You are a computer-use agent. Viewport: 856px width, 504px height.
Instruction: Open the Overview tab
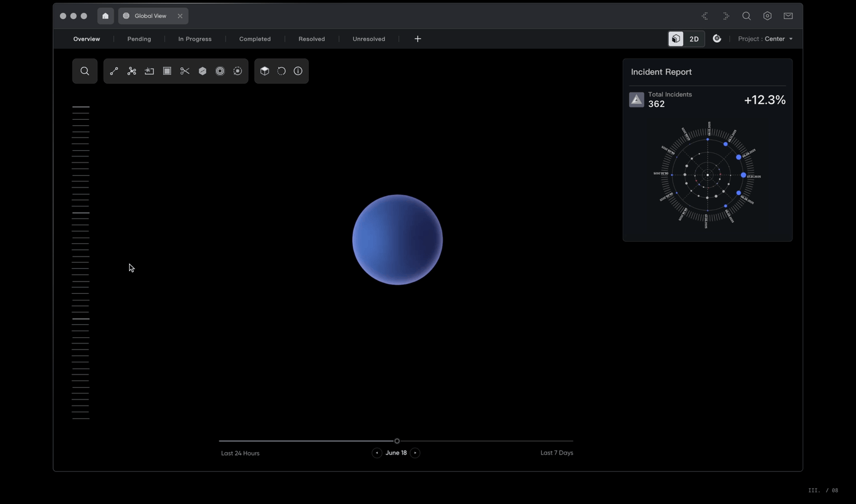[87, 38]
